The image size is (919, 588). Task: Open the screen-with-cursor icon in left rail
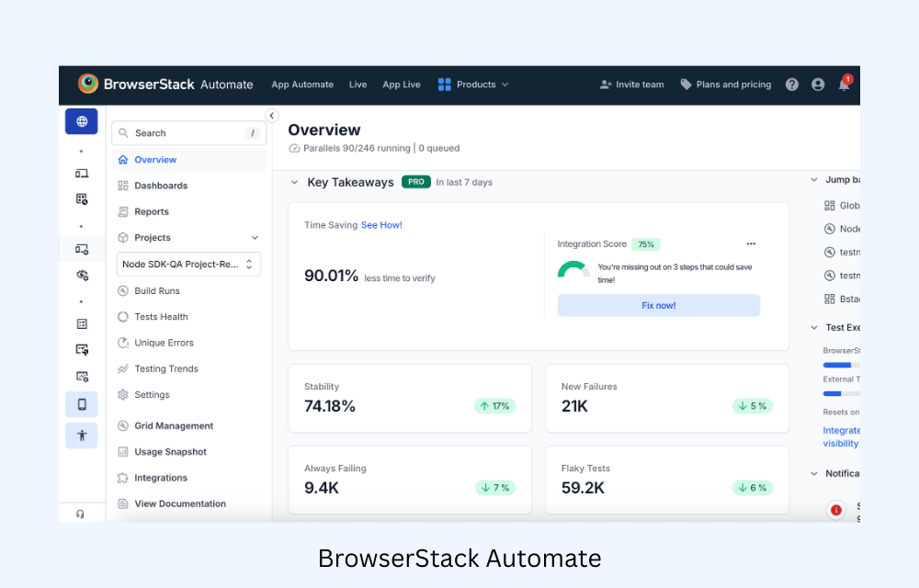pos(82,350)
